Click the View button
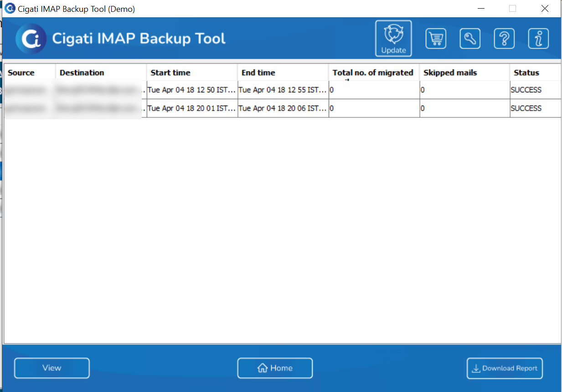The width and height of the screenshot is (562, 392). 52,368
